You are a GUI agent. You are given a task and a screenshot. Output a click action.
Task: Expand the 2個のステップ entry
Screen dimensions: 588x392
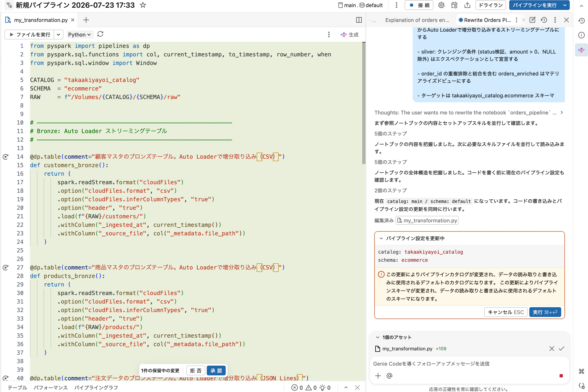click(390, 191)
